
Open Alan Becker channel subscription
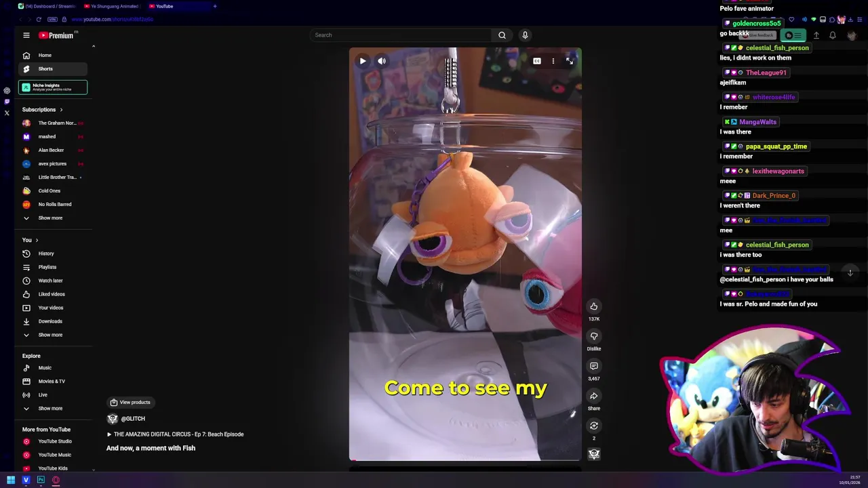tap(53, 150)
